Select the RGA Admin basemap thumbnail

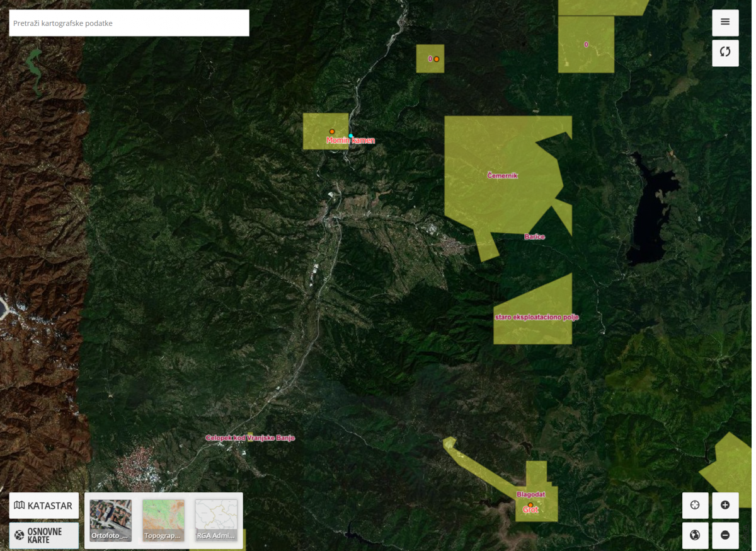tap(216, 520)
